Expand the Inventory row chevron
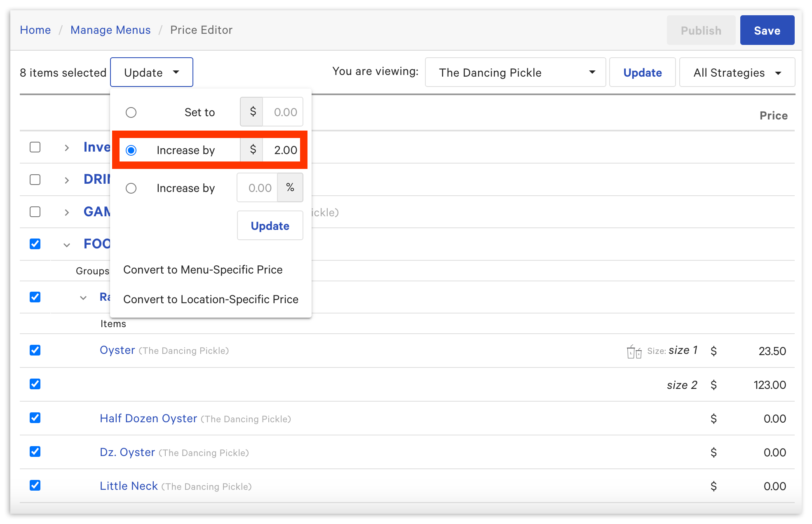Image resolution: width=812 pixels, height=524 pixels. tap(67, 148)
